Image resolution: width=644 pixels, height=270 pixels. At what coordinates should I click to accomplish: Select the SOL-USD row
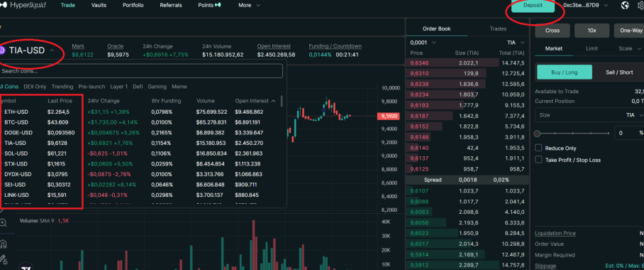(140, 153)
